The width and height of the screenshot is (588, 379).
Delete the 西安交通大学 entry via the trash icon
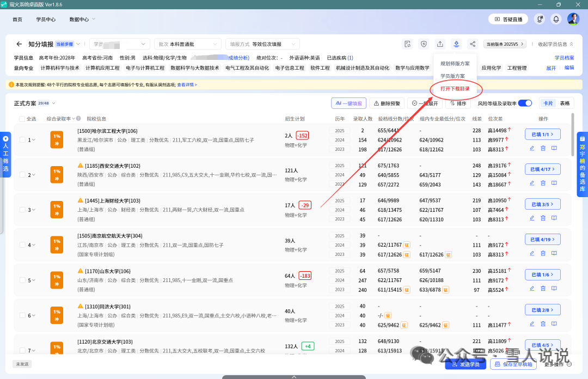[x=543, y=183]
